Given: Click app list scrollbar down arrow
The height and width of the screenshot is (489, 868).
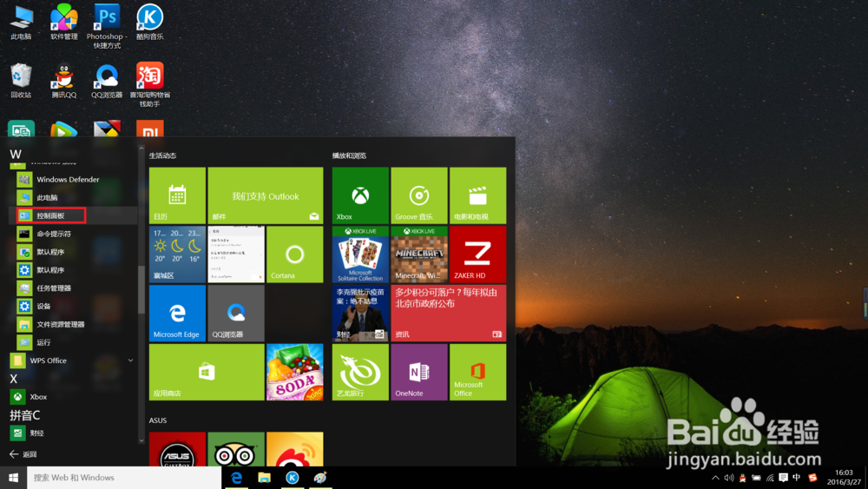Looking at the screenshot, I should (x=141, y=441).
